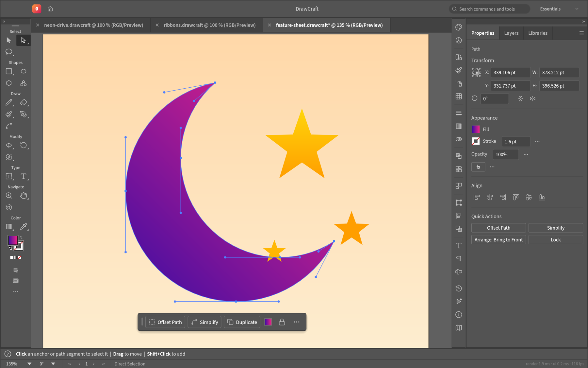Click Arrange: Bring to Front button
This screenshot has height=368, width=588.
pos(498,240)
